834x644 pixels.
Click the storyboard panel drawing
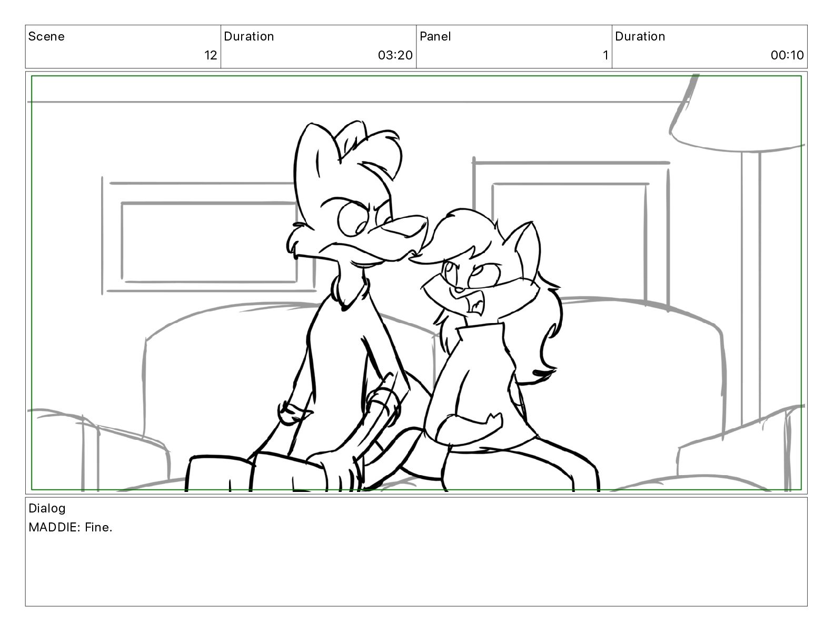(416, 283)
